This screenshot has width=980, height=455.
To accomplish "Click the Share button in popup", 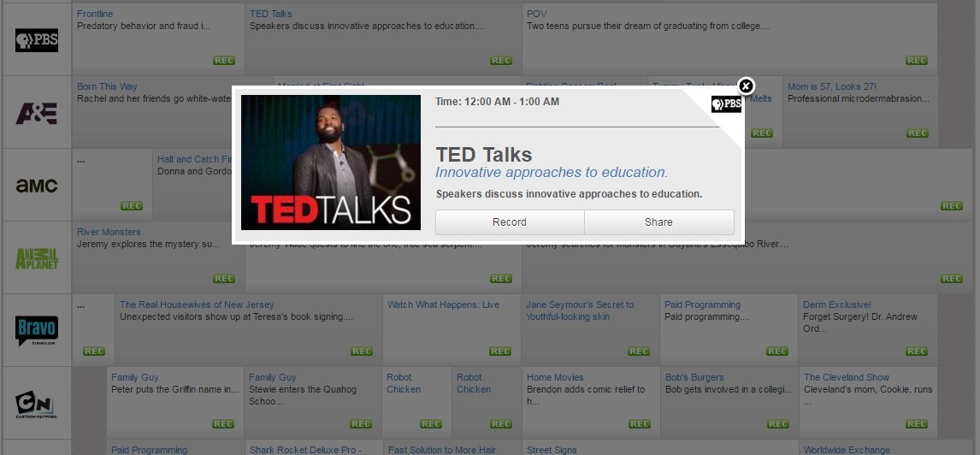I will pyautogui.click(x=658, y=222).
